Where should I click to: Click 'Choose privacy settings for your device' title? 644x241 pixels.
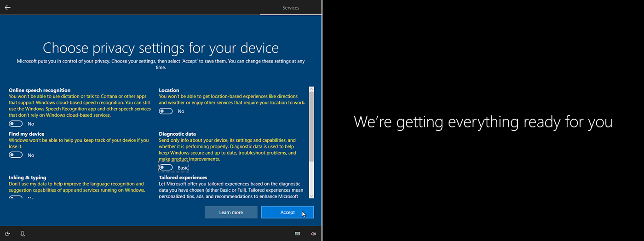[x=161, y=48]
